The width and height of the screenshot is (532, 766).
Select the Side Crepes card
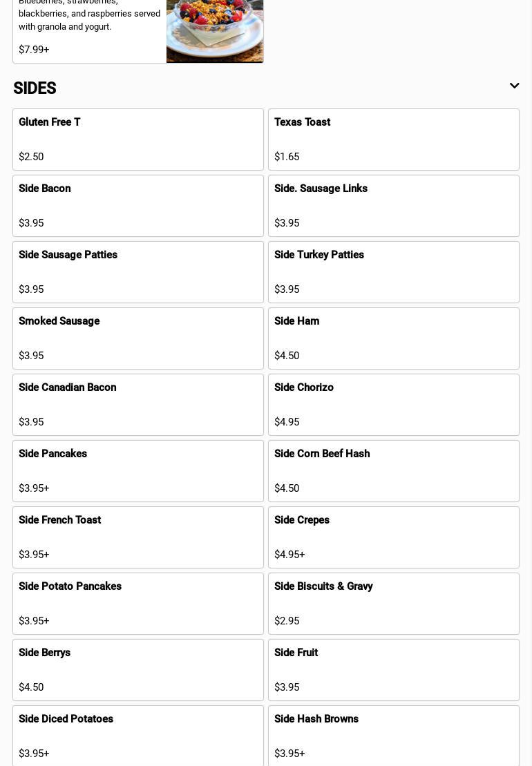[394, 537]
